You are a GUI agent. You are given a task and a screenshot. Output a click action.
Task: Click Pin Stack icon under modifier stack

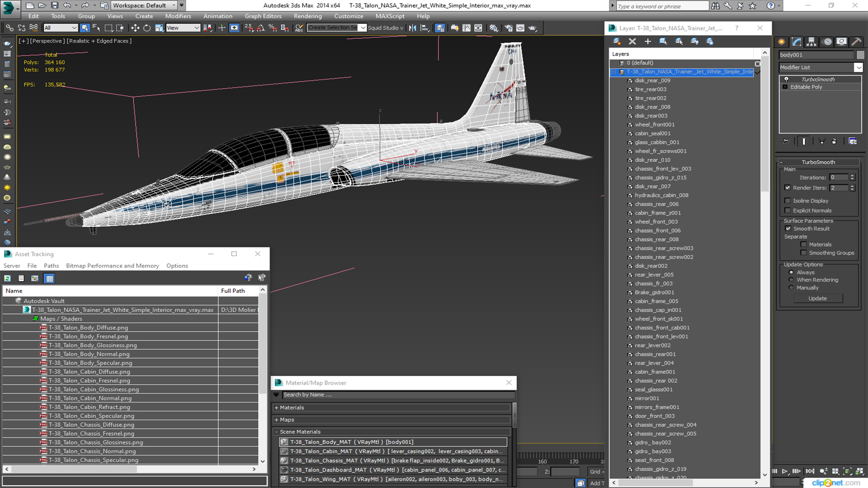point(786,141)
